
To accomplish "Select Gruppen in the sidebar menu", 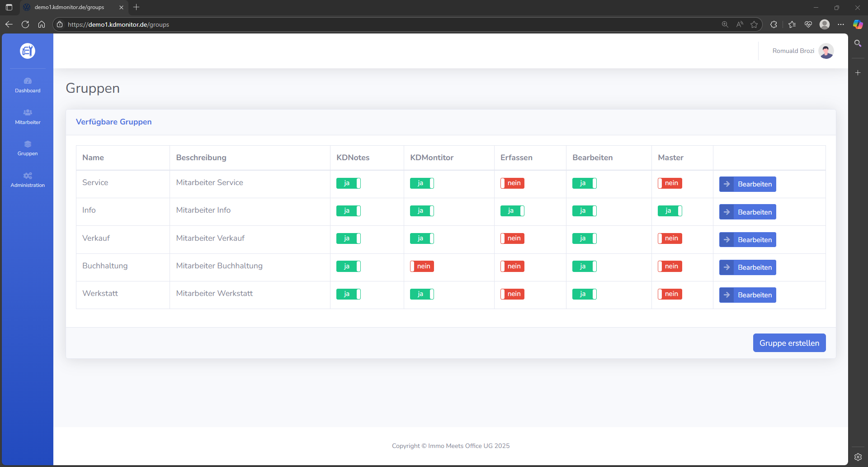I will 28,148.
